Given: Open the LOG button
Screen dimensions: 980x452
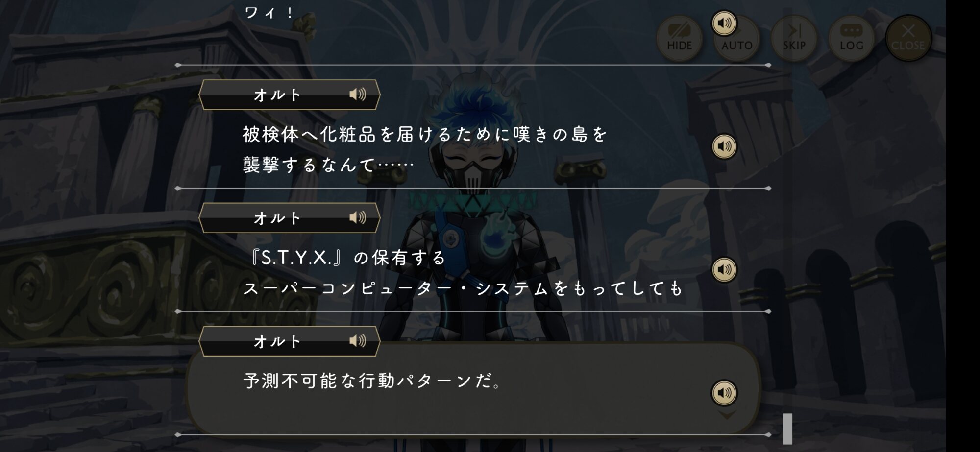Looking at the screenshot, I should (851, 38).
